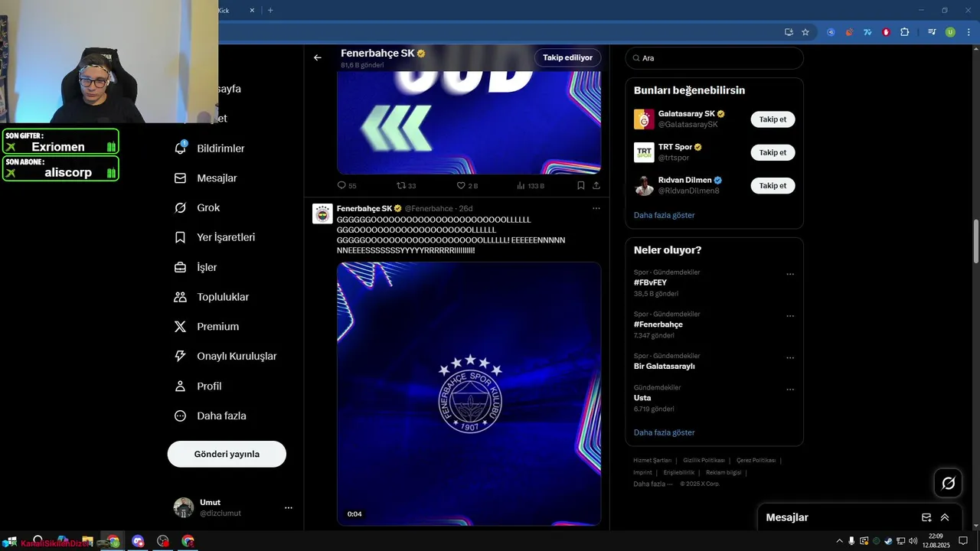Click the red hand extension icon
The width and height of the screenshot is (980, 551).
pyautogui.click(x=887, y=32)
